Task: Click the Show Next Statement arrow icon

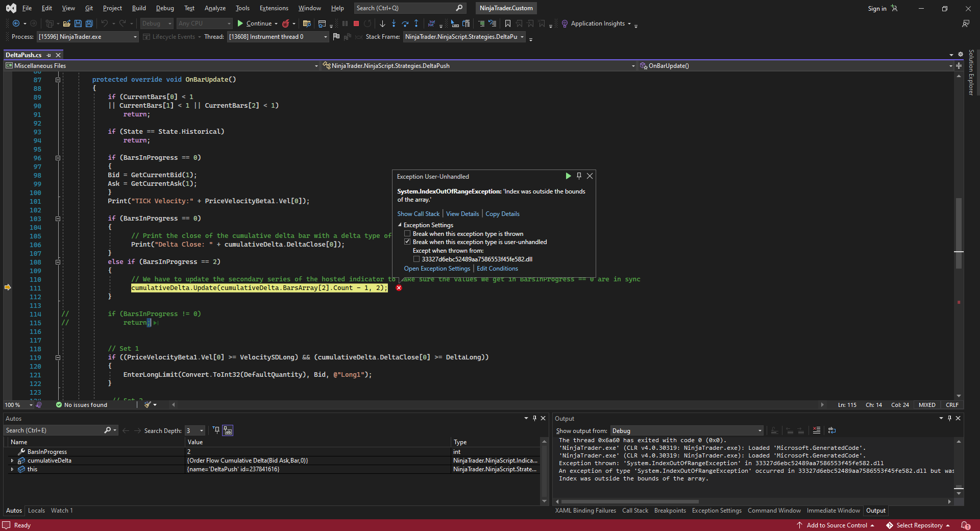Action: (382, 23)
